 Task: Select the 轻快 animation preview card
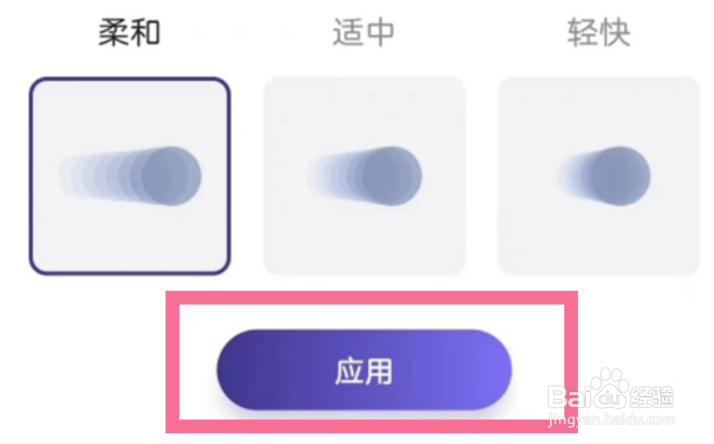point(598,176)
